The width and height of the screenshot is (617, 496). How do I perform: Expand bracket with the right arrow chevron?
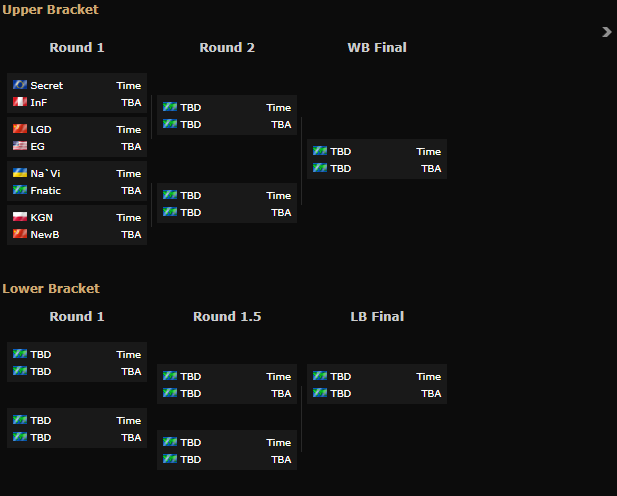coord(606,32)
